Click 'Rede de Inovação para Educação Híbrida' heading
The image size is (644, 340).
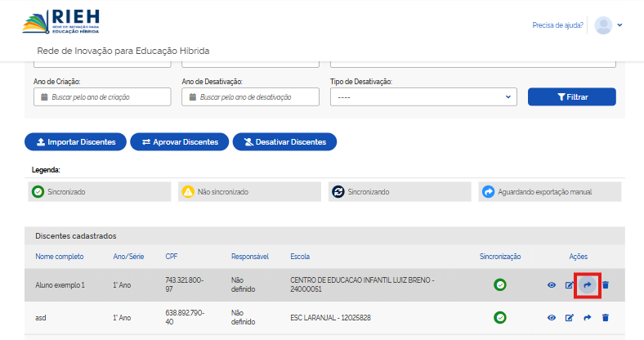123,51
